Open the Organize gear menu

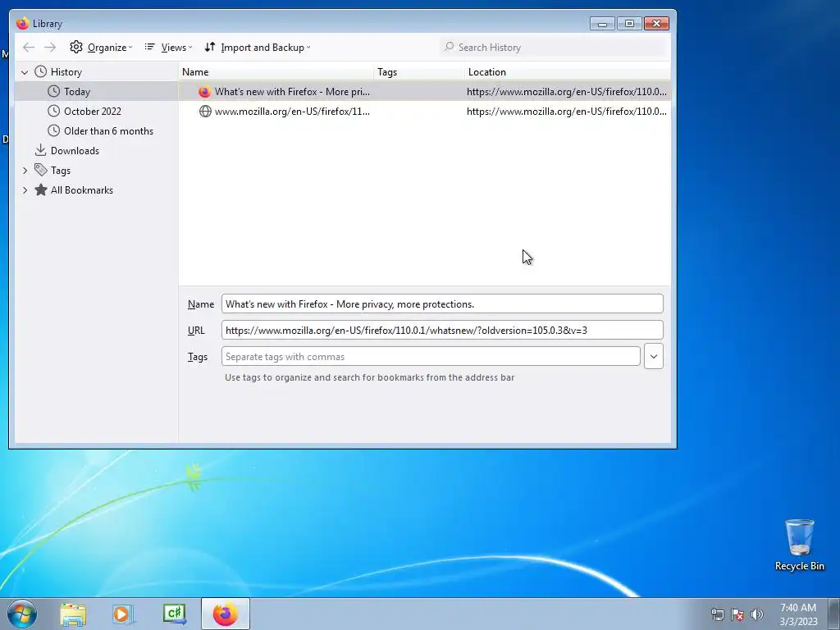pyautogui.click(x=101, y=47)
